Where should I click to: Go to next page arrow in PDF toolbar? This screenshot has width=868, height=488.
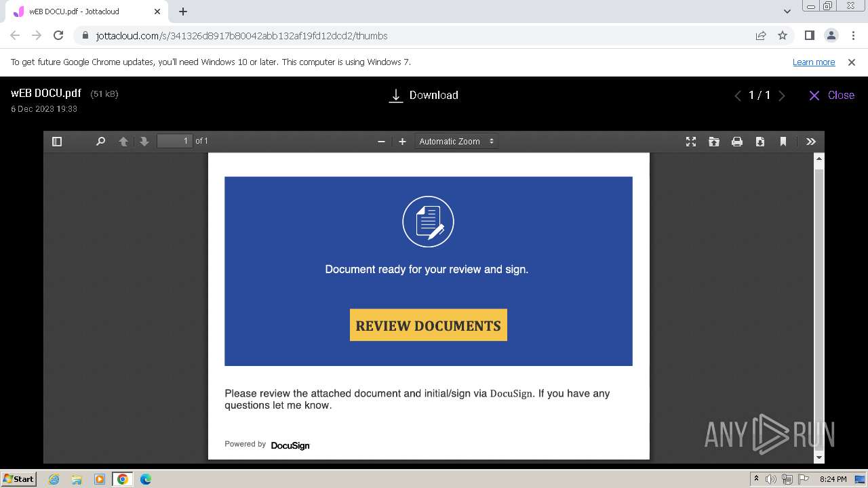coord(144,142)
